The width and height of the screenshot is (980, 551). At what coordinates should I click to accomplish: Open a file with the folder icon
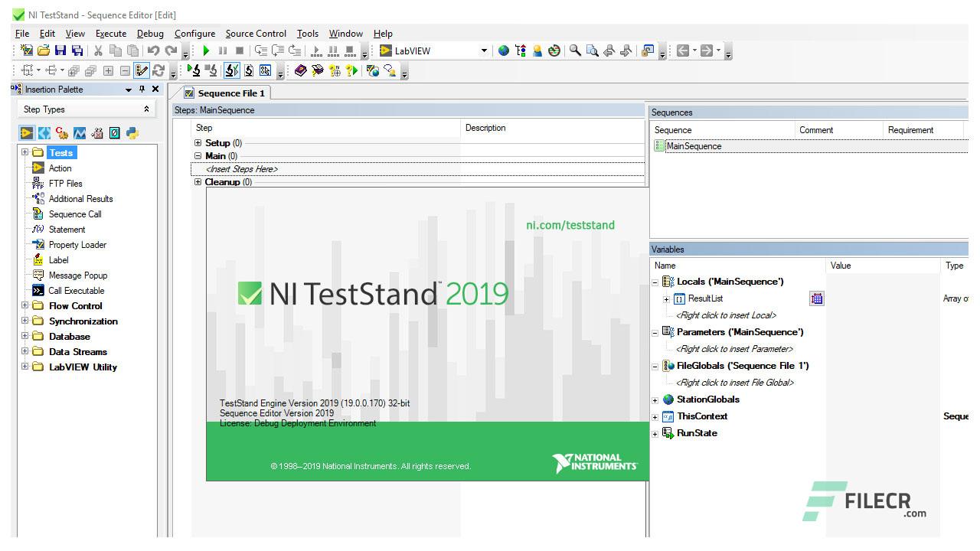[x=44, y=51]
